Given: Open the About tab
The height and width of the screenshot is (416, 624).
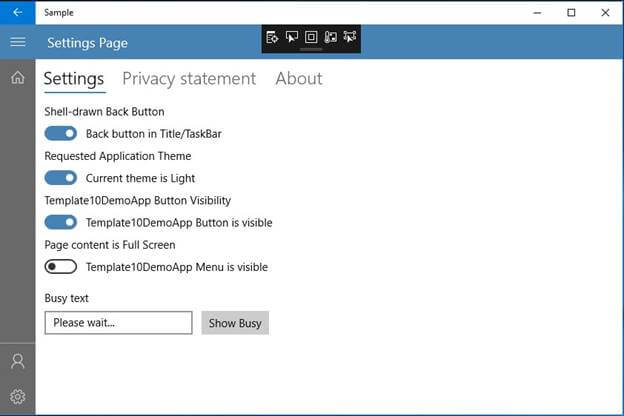Looking at the screenshot, I should coord(299,78).
